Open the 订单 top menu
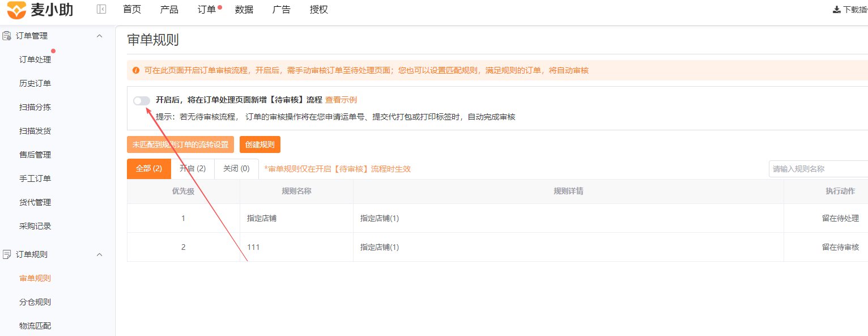This screenshot has width=868, height=336. coord(207,10)
